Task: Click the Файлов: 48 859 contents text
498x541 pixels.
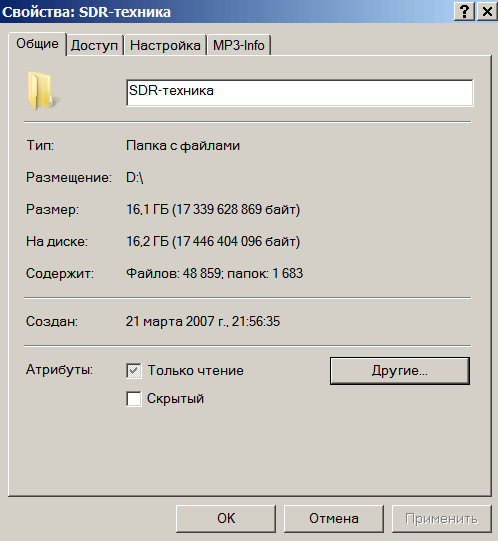Action: point(214,273)
